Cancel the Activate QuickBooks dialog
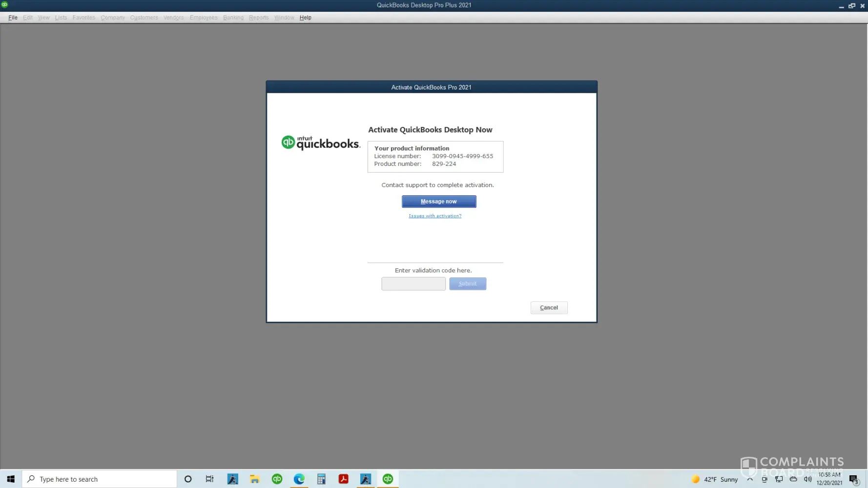This screenshot has height=488, width=868. (549, 307)
